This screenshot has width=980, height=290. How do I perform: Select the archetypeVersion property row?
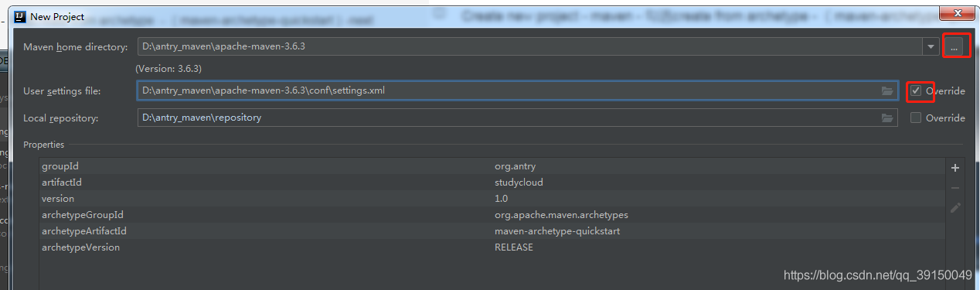(491, 247)
